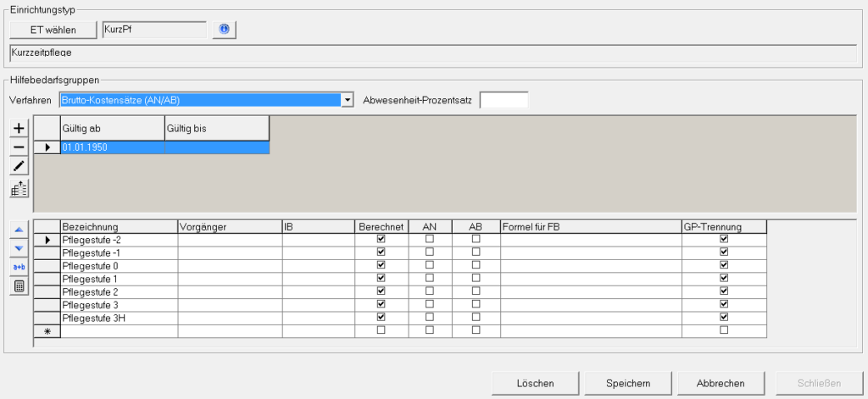Click the pencil edit icon

click(x=19, y=165)
